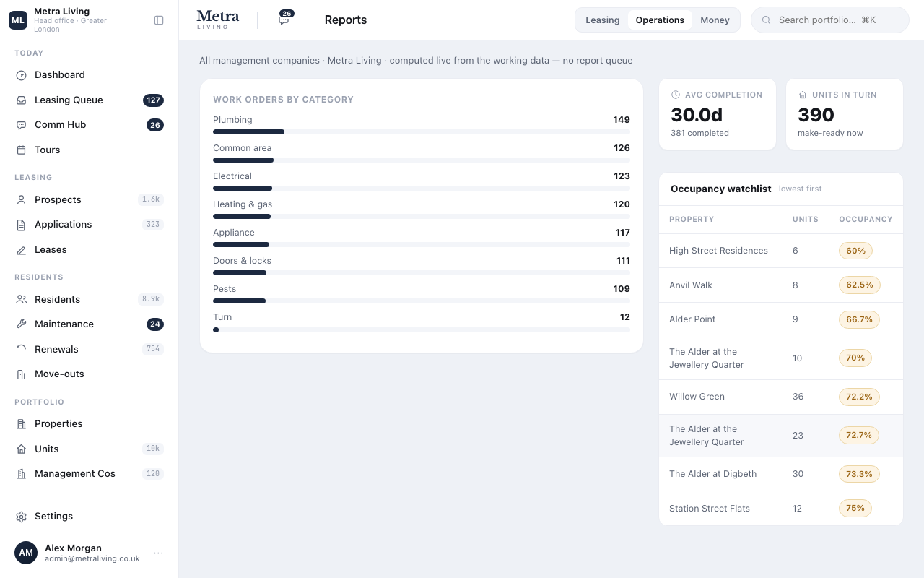
Task: Open the Station Street Flats row
Action: (781, 509)
